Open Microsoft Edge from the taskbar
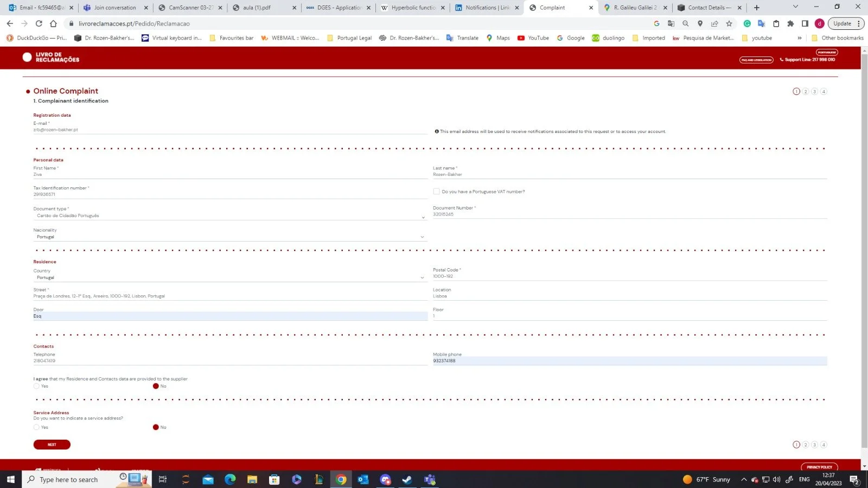The height and width of the screenshot is (488, 868). [x=230, y=479]
